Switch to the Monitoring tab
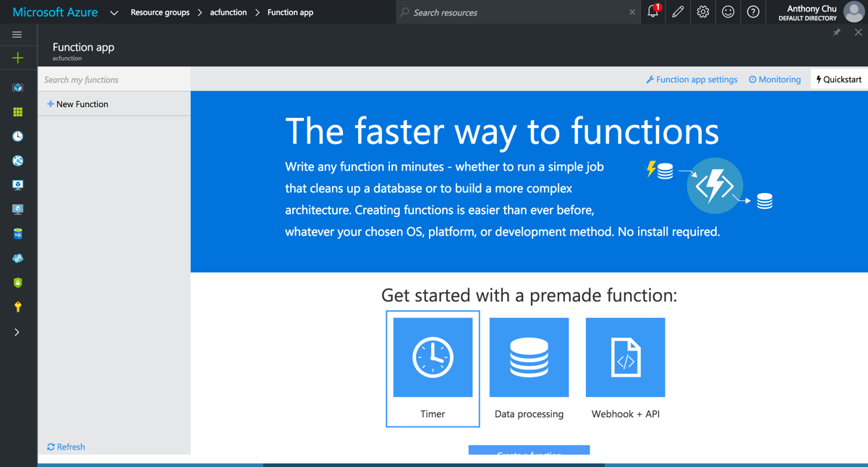The image size is (868, 467). (x=775, y=80)
